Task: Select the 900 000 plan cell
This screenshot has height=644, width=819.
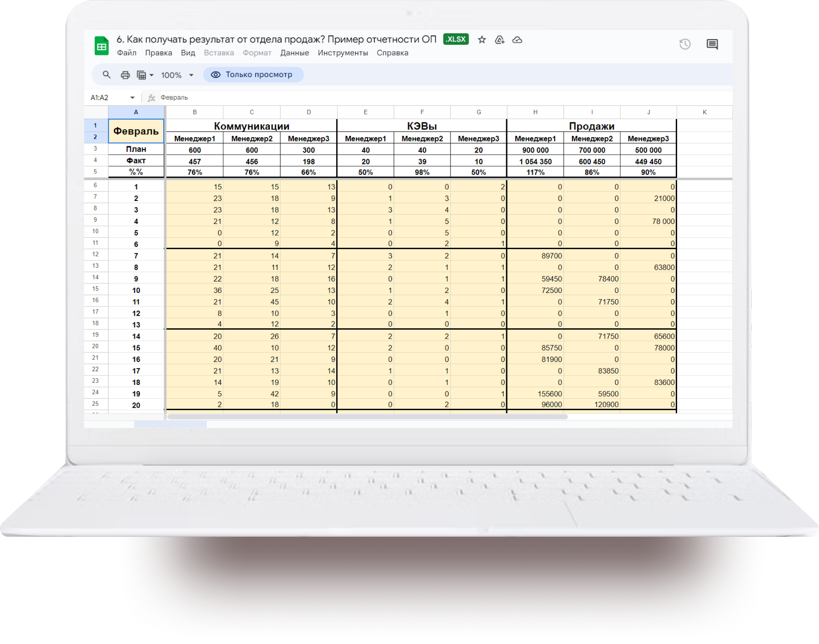Action: tap(536, 150)
